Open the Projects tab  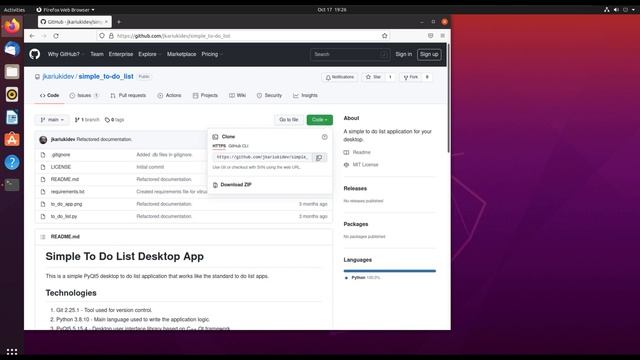coord(205,96)
